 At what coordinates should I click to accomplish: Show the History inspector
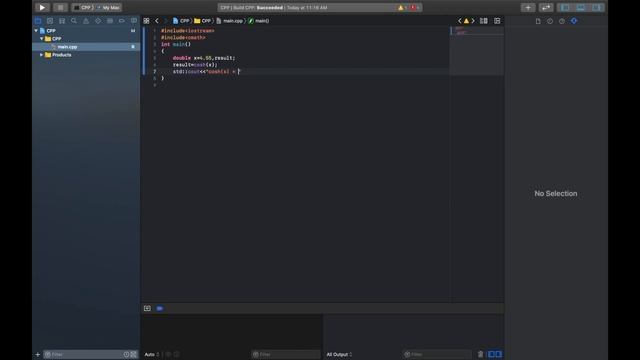tap(550, 21)
